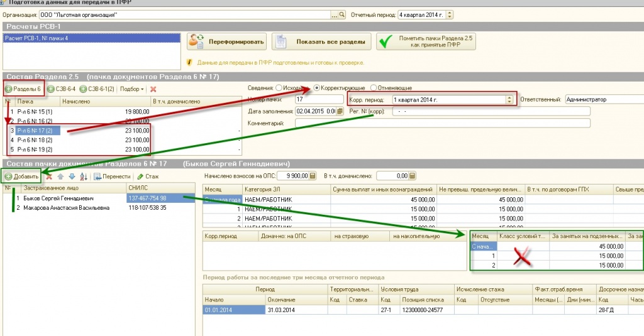The height and width of the screenshot is (336, 644).
Task: Click list position 12300000-24577 cell
Action: [x=426, y=310]
